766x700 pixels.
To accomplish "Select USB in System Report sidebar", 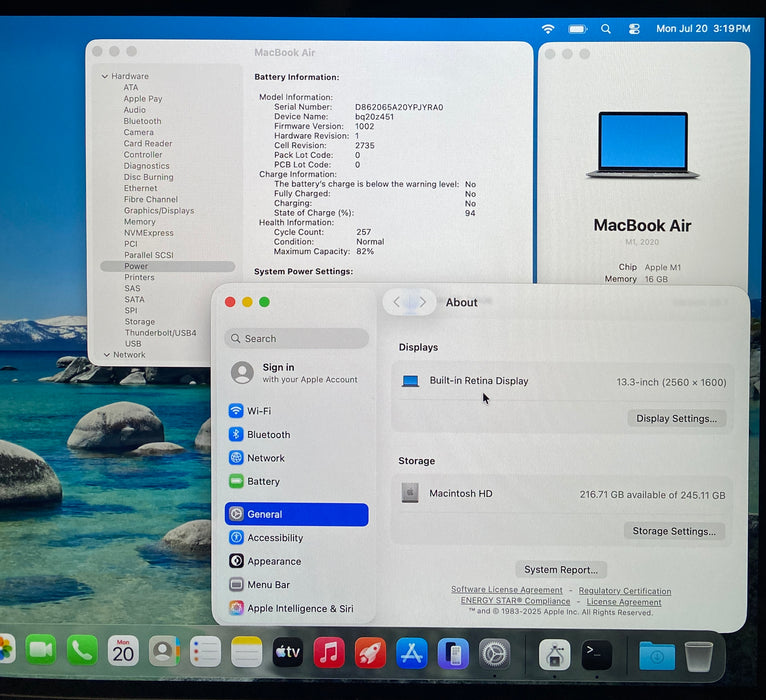I will pos(133,344).
